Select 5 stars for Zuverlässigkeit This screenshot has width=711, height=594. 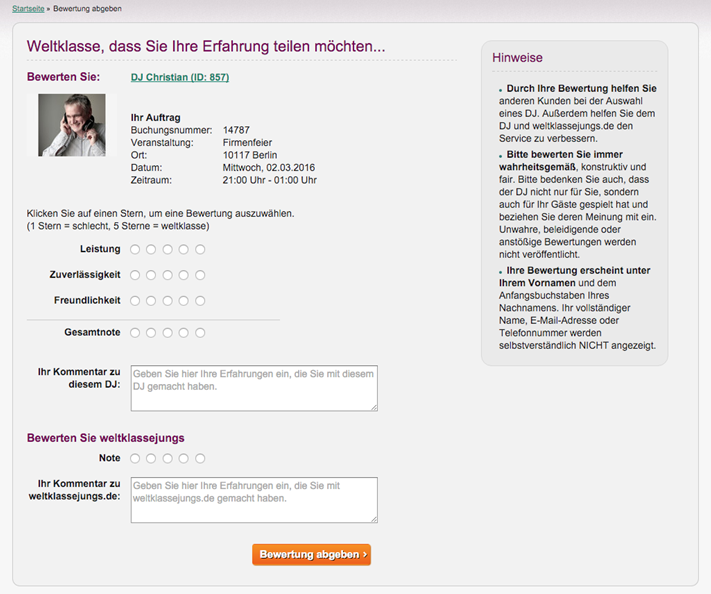pyautogui.click(x=200, y=275)
